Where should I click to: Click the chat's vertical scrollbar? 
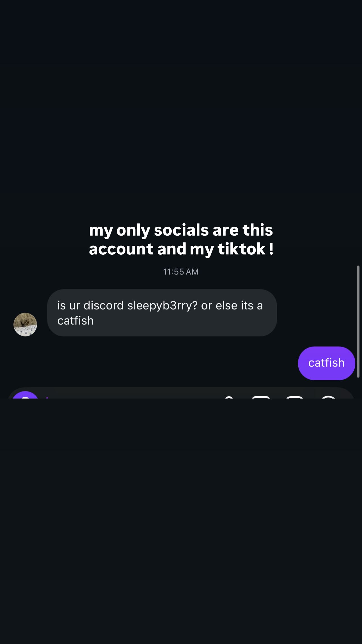tap(358, 321)
